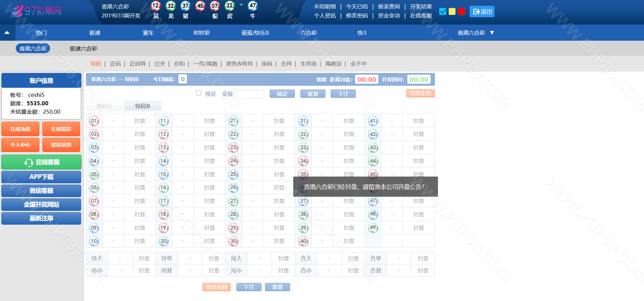Image resolution: width=644 pixels, height=301 pixels.
Task: Collapse the menu with the up arrow
Action: coord(7,33)
